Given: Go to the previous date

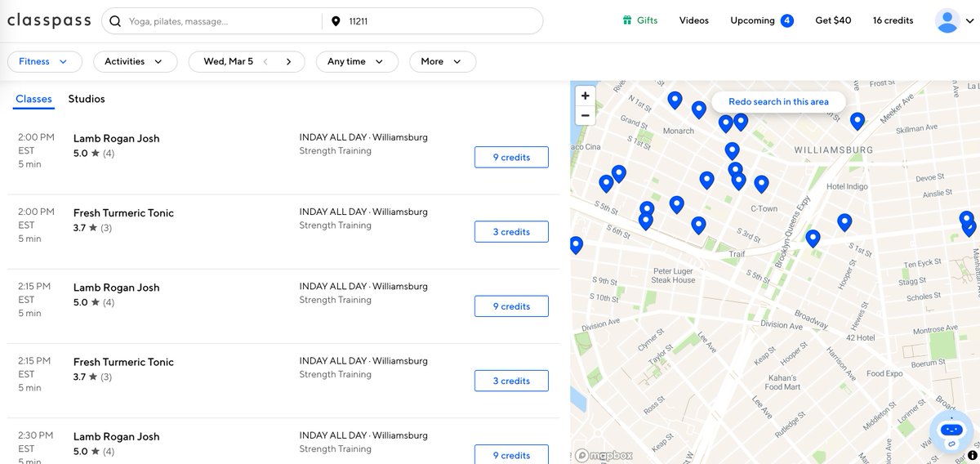Looking at the screenshot, I should [x=265, y=61].
